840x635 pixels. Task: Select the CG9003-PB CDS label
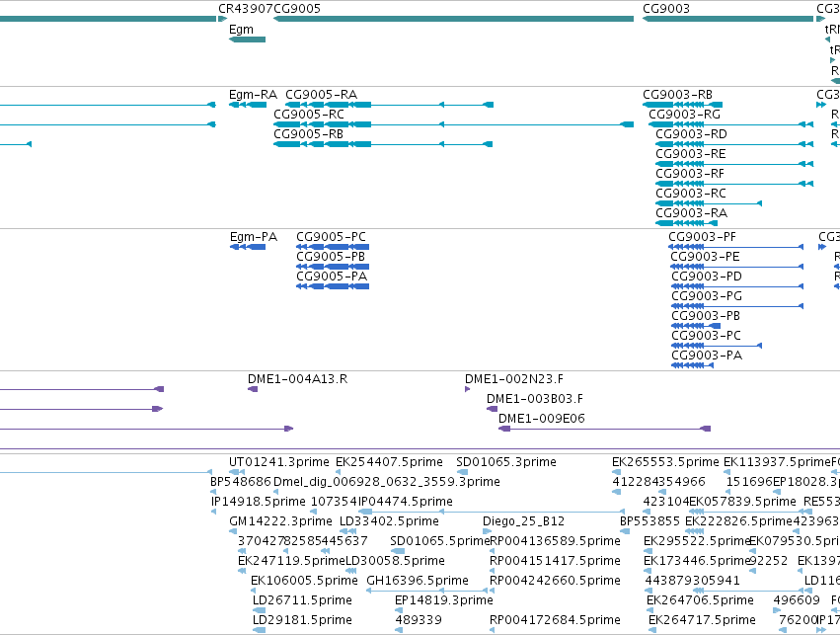(706, 316)
